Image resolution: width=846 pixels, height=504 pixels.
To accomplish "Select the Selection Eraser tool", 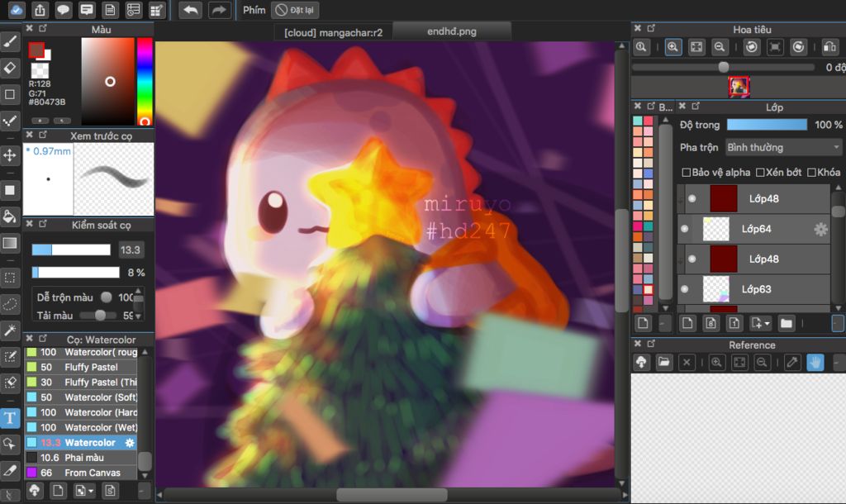I will 10,383.
